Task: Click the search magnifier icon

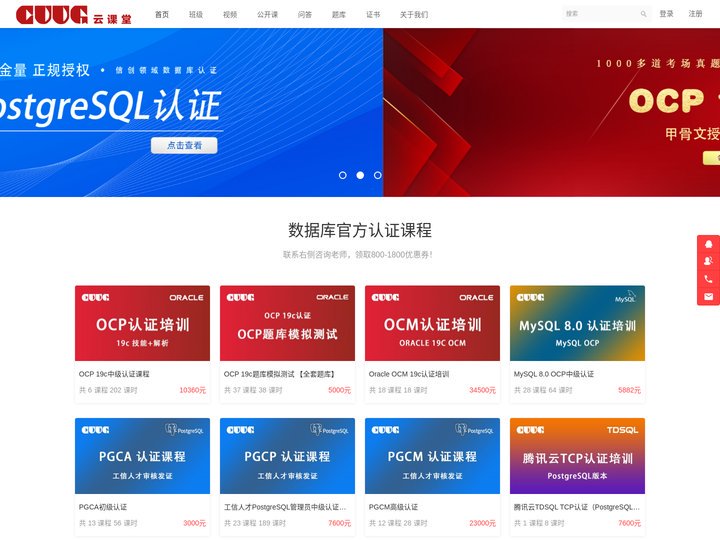Action: [x=643, y=14]
